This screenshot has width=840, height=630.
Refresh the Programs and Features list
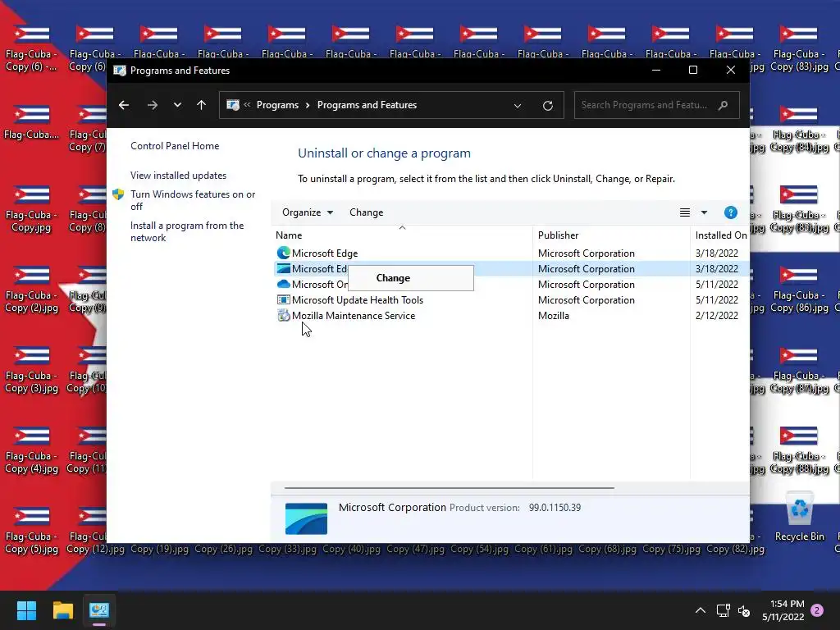[x=547, y=106]
